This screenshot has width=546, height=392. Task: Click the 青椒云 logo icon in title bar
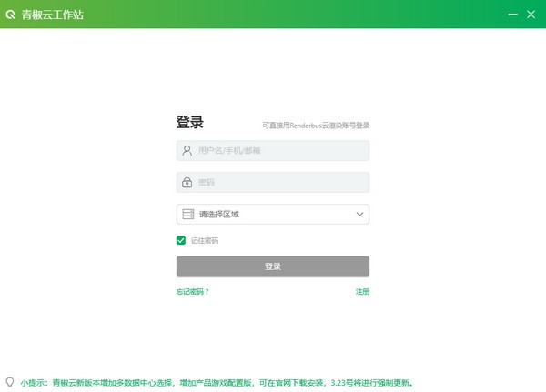(10, 14)
